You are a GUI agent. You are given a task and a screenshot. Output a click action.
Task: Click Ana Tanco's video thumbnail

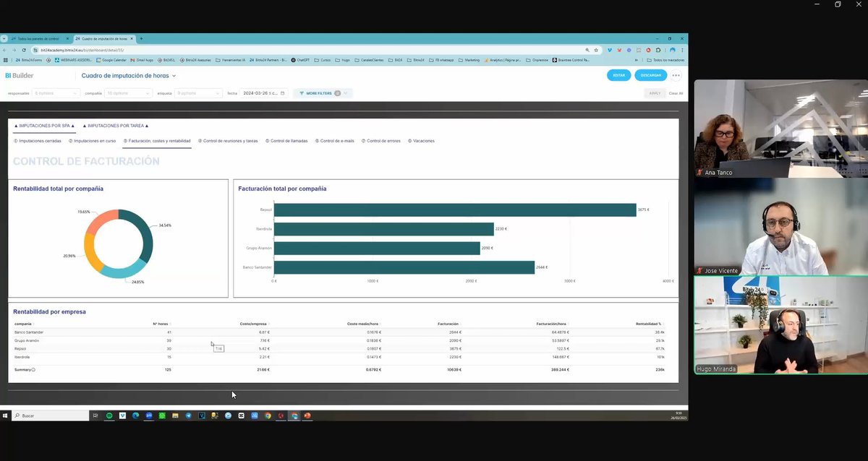(780, 129)
